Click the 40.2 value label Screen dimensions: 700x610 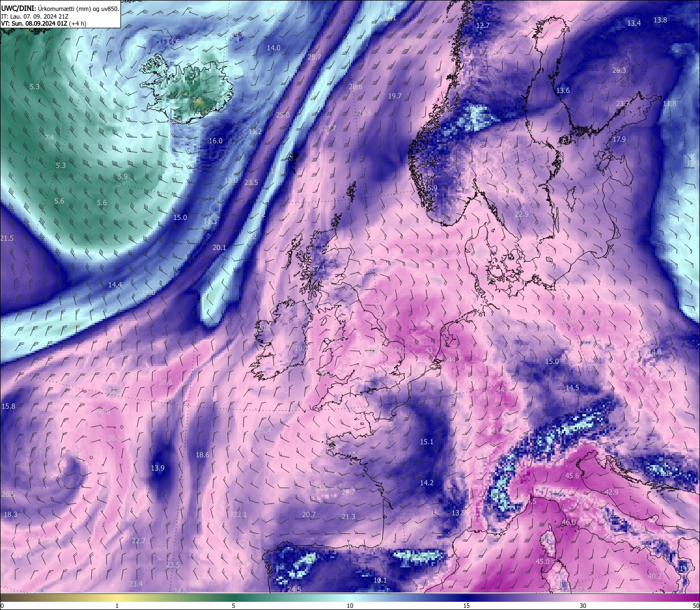click(655, 577)
